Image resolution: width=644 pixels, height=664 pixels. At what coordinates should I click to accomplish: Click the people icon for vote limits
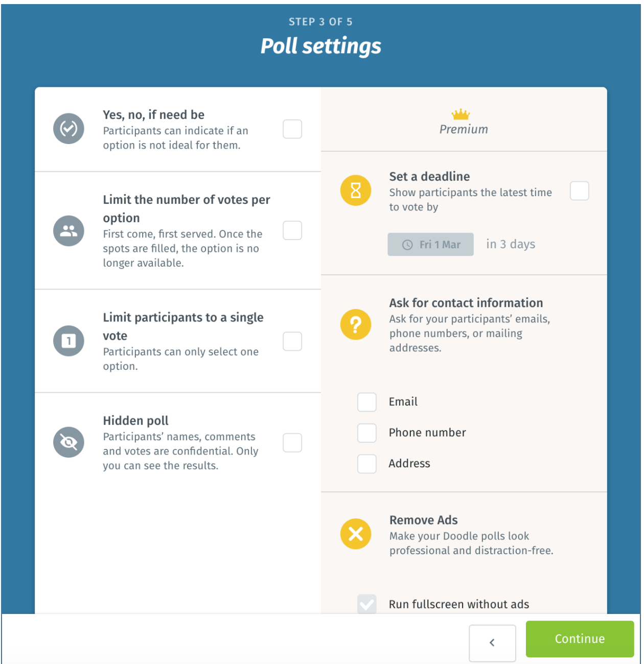[68, 231]
